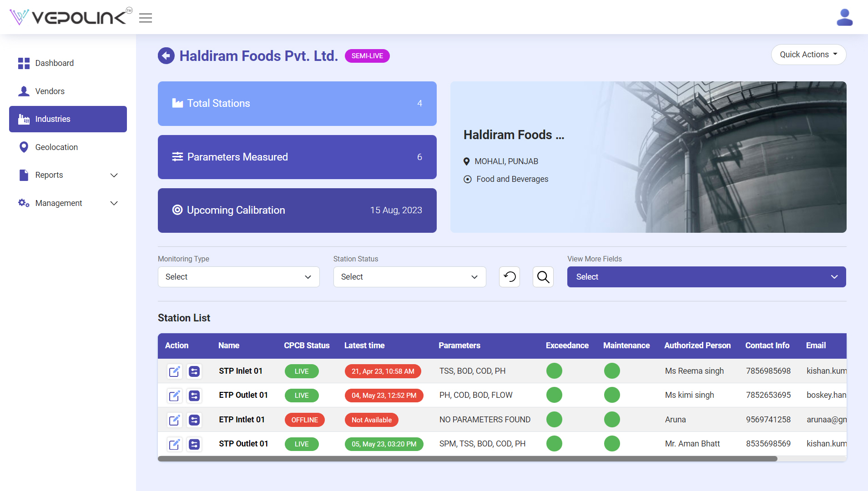
Task: Click the maintenance indicator for STP Outlet 01
Action: 612,444
